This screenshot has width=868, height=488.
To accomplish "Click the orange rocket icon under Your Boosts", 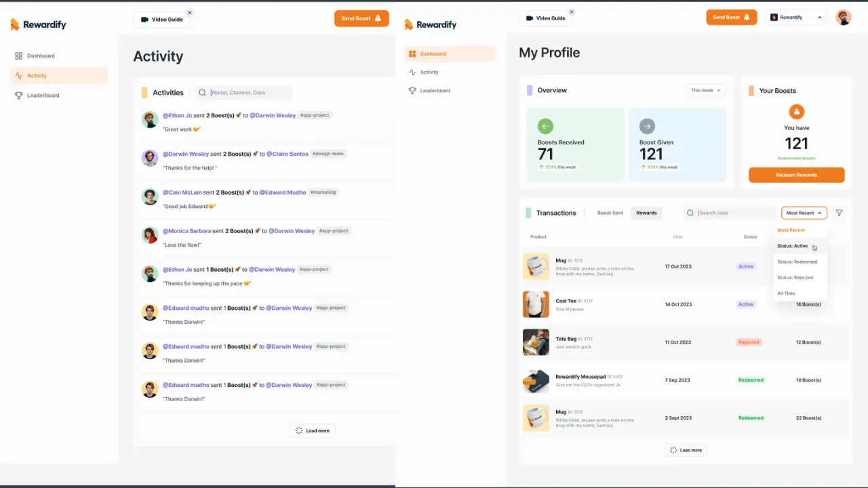I will [796, 112].
